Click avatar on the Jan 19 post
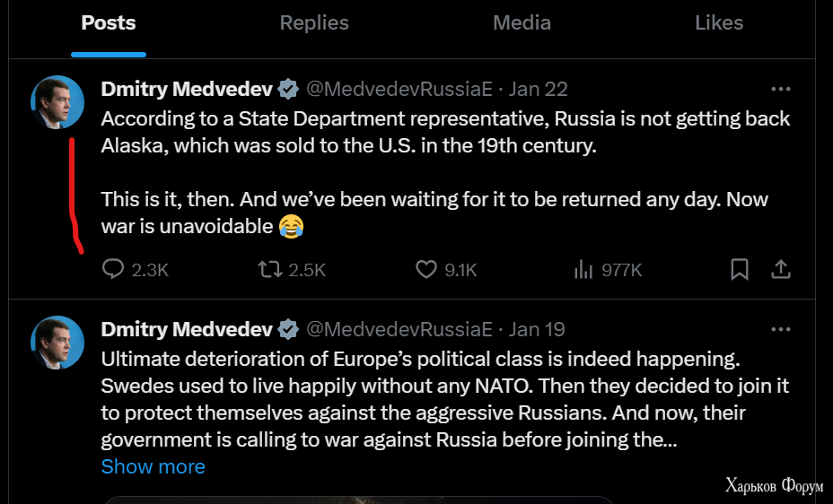The width and height of the screenshot is (833, 504). coord(57,343)
